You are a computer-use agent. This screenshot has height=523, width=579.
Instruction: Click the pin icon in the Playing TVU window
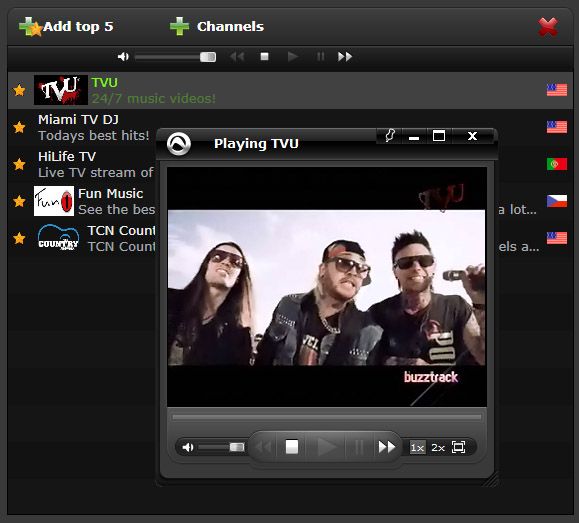click(390, 136)
